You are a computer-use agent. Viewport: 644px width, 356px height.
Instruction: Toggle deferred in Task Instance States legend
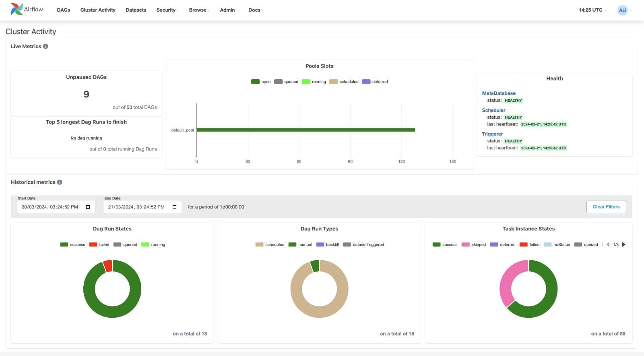click(x=503, y=245)
